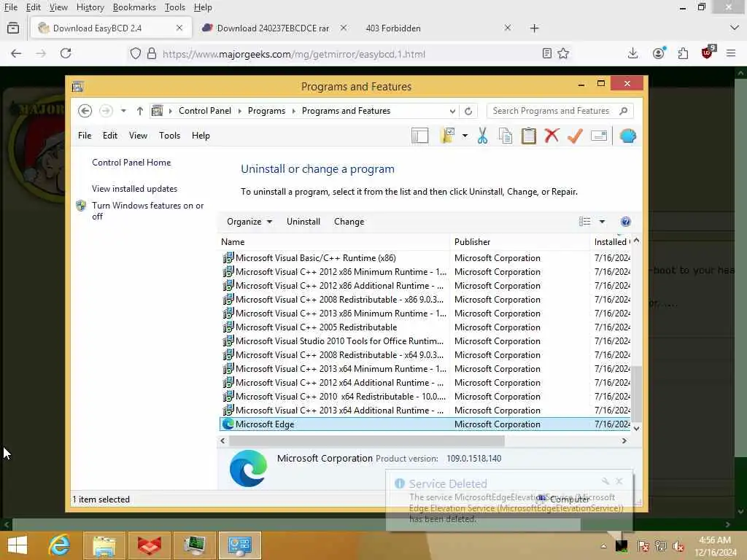Click the horizontal scrollbar right arrow in list
Image resolution: width=747 pixels, height=560 pixels.
624,441
